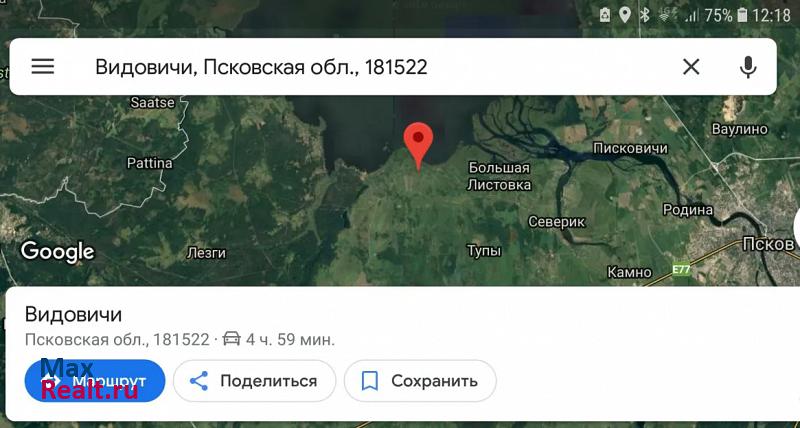Tap the car travel time icon
Screen dimensions: 800x428
(232, 339)
